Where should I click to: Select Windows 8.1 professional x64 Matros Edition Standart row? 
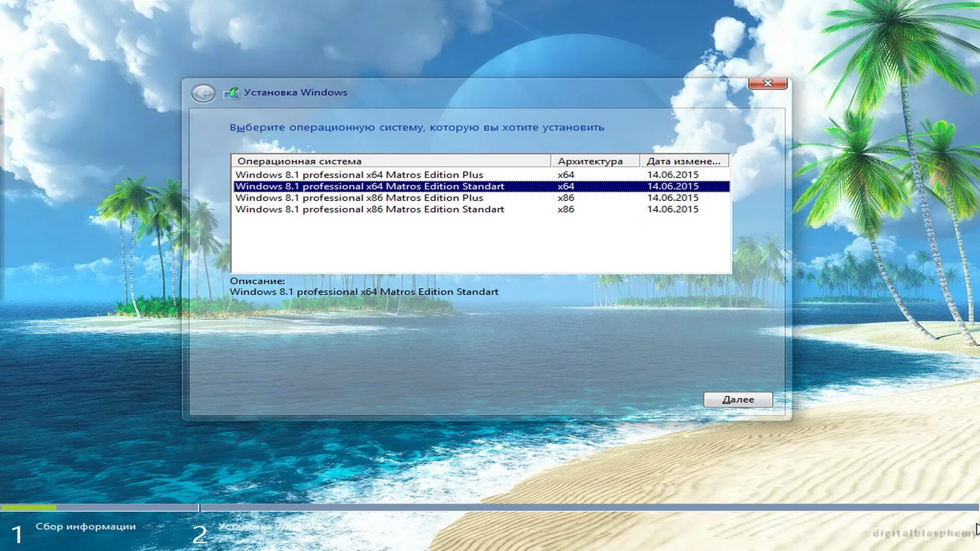click(x=481, y=186)
